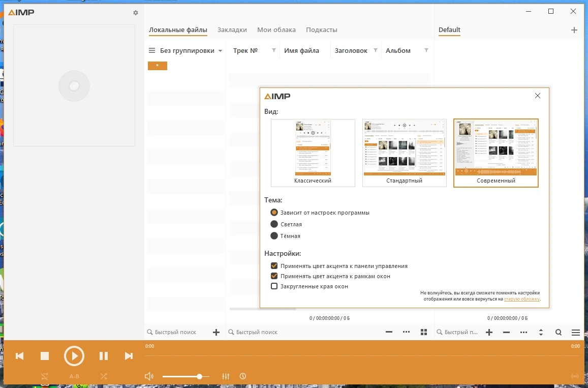Viewport: 588px width, 388px height.
Task: Toggle A-B repeat section
Action: pos(74,376)
